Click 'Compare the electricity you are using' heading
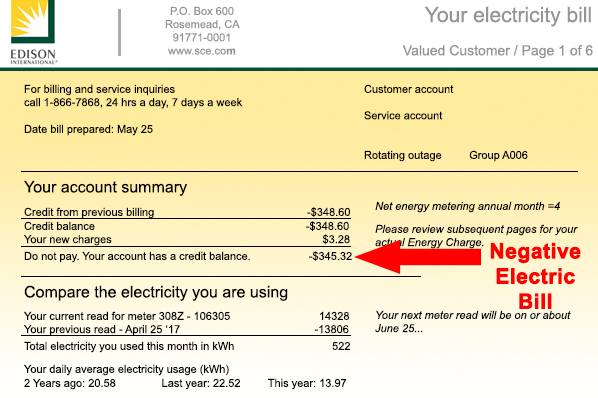Viewport: 598px width, 398px height. tap(156, 292)
